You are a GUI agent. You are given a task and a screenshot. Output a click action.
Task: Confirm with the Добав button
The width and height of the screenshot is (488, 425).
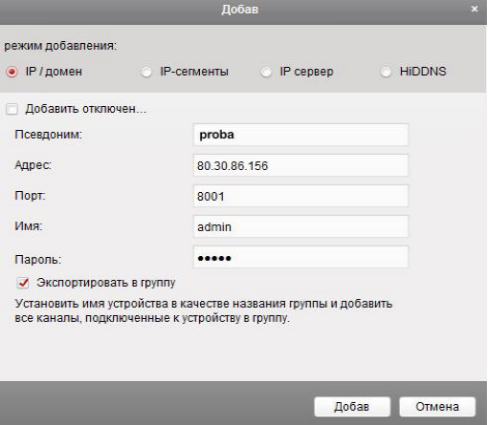coord(352,407)
